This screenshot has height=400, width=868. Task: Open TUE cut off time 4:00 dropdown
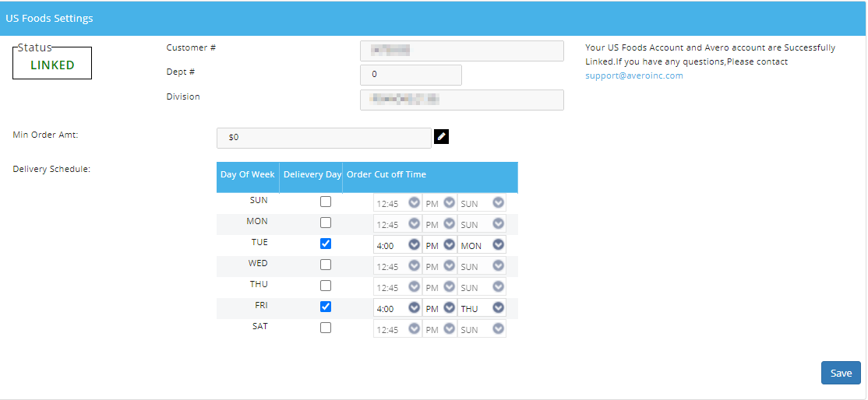397,245
